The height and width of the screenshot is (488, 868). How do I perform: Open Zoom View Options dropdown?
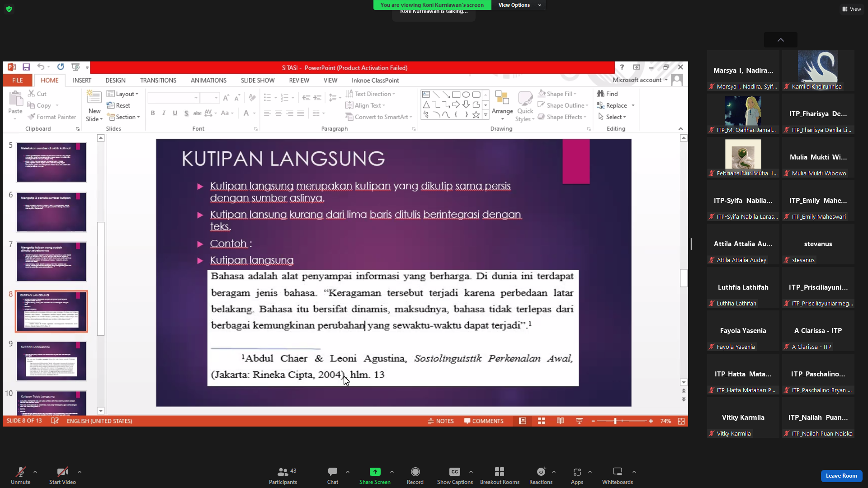(x=519, y=5)
